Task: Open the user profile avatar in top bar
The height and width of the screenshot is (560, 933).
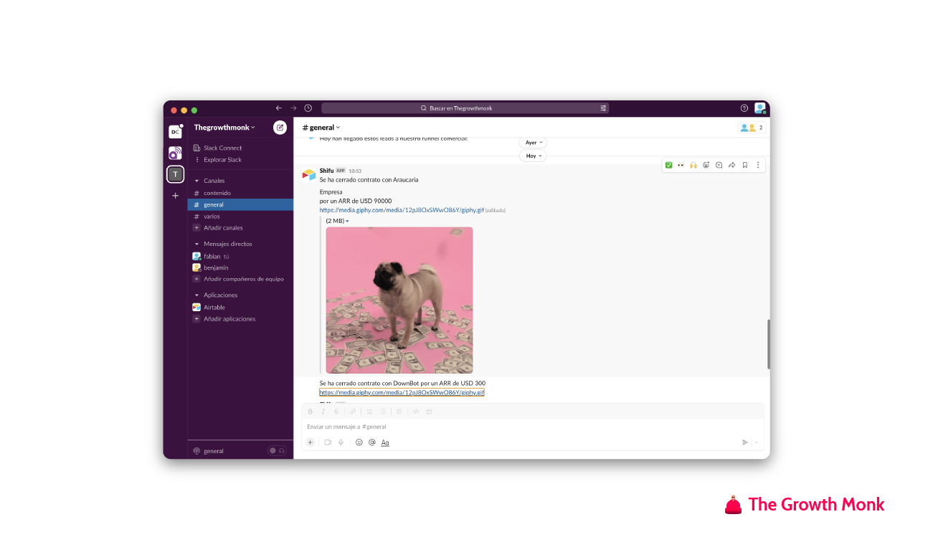Action: 760,108
